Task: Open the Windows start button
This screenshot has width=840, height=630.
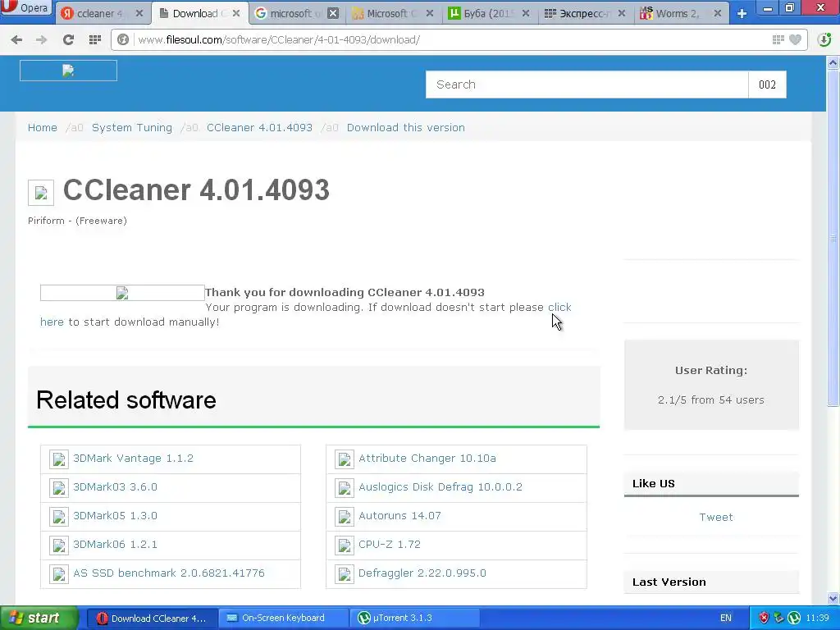Action: coord(38,619)
